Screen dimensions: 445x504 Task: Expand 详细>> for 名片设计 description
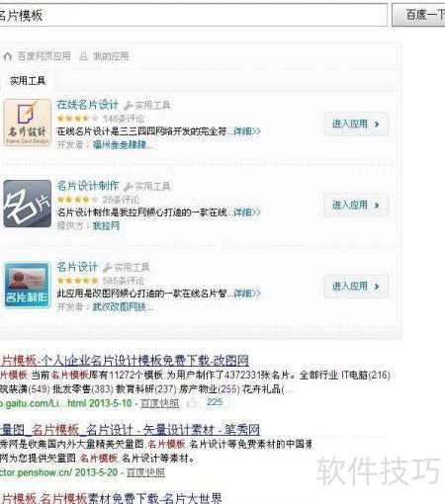tap(246, 294)
